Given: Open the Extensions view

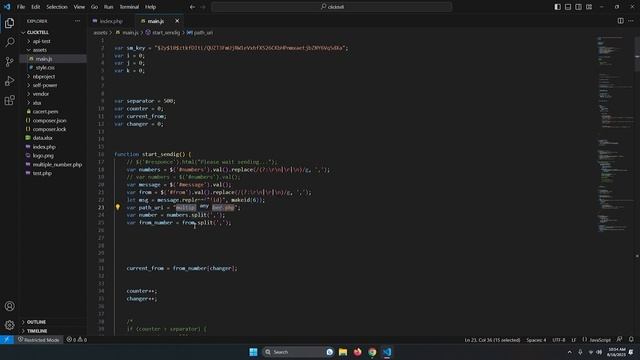Looking at the screenshot, I should coord(9,100).
